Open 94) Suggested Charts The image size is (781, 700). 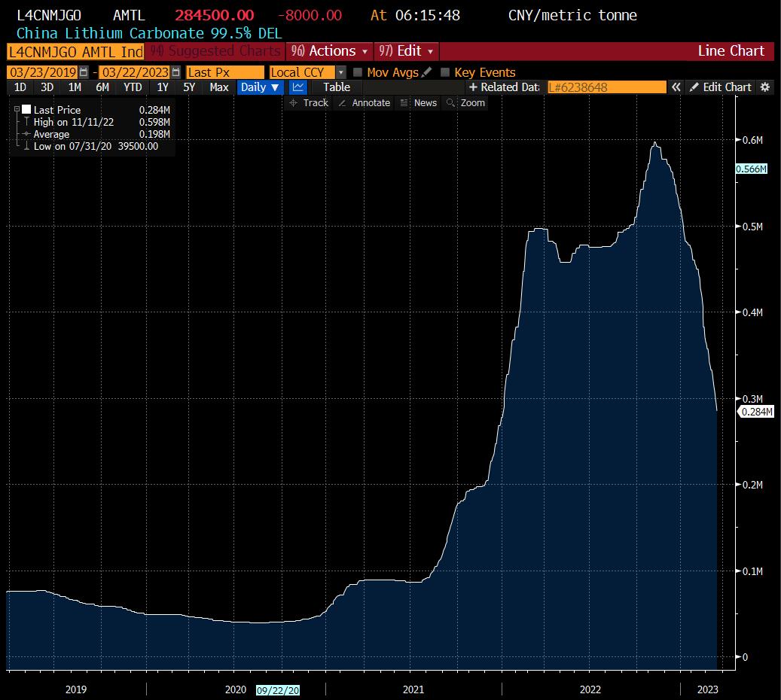point(215,51)
